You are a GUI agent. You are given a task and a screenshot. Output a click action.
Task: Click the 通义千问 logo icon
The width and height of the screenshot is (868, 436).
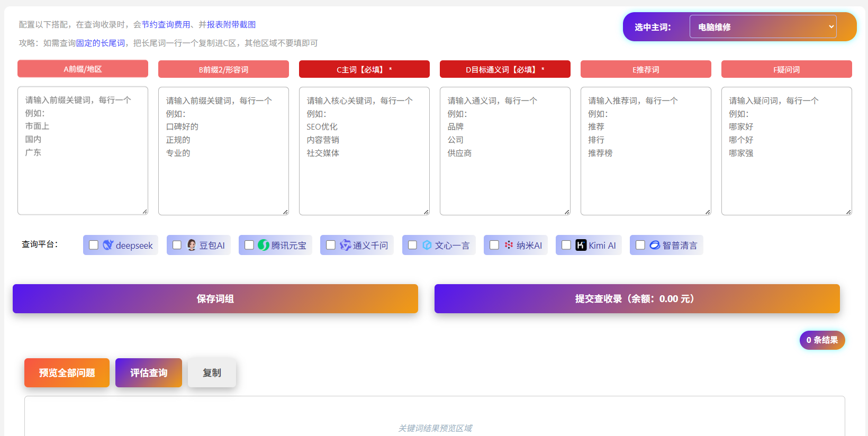pos(345,245)
